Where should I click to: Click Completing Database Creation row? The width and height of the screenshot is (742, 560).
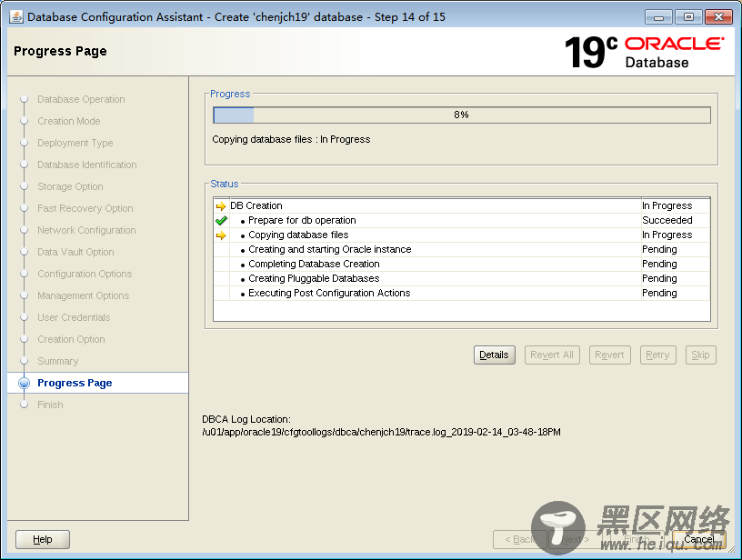(x=462, y=264)
